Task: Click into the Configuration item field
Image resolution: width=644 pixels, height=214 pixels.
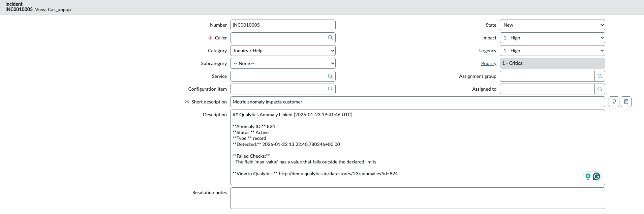Action: 278,89
